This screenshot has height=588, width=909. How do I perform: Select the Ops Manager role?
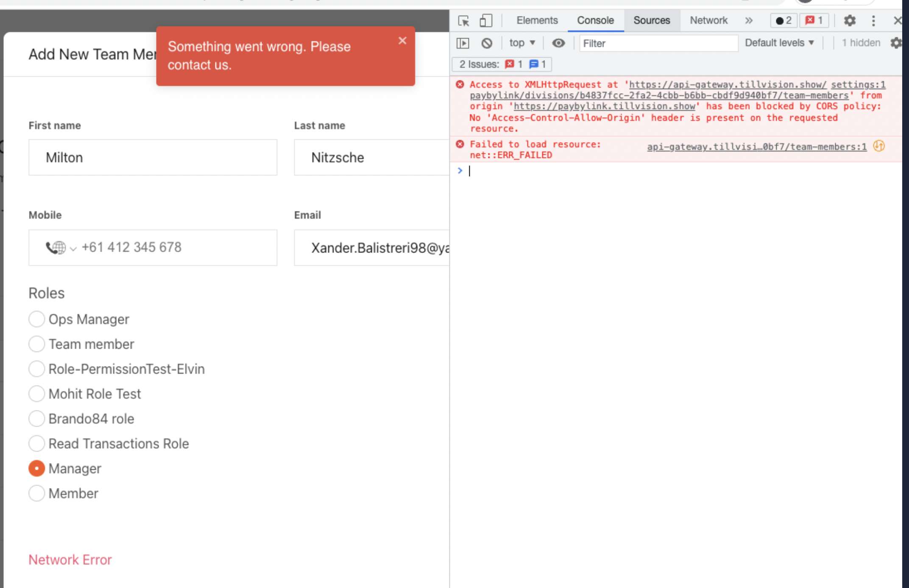36,319
